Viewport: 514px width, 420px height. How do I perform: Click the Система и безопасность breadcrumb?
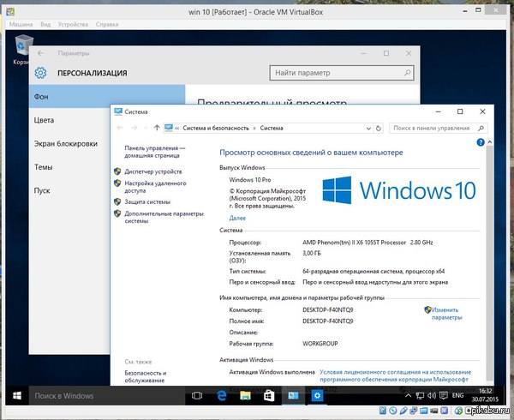click(216, 129)
